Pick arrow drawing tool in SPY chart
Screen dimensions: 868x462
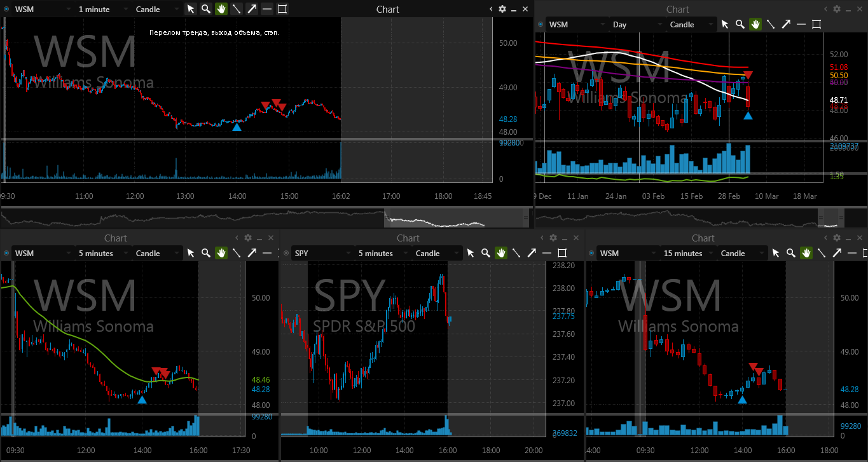[532, 253]
